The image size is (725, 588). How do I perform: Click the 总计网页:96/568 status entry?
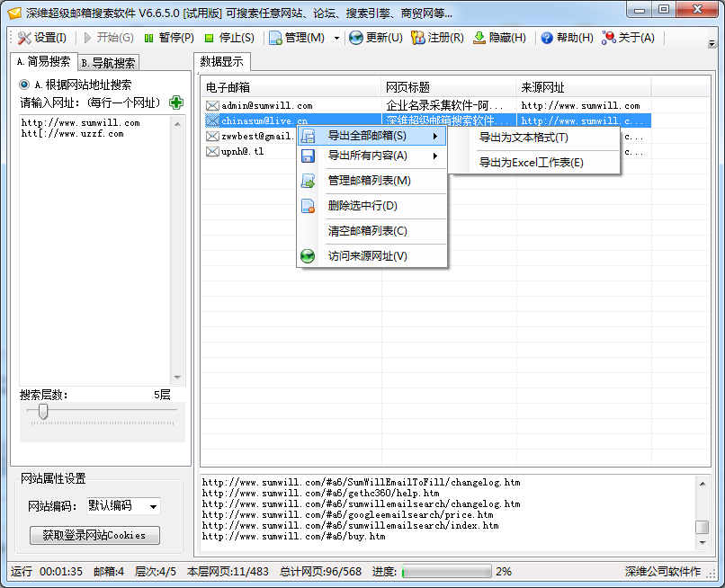320,572
